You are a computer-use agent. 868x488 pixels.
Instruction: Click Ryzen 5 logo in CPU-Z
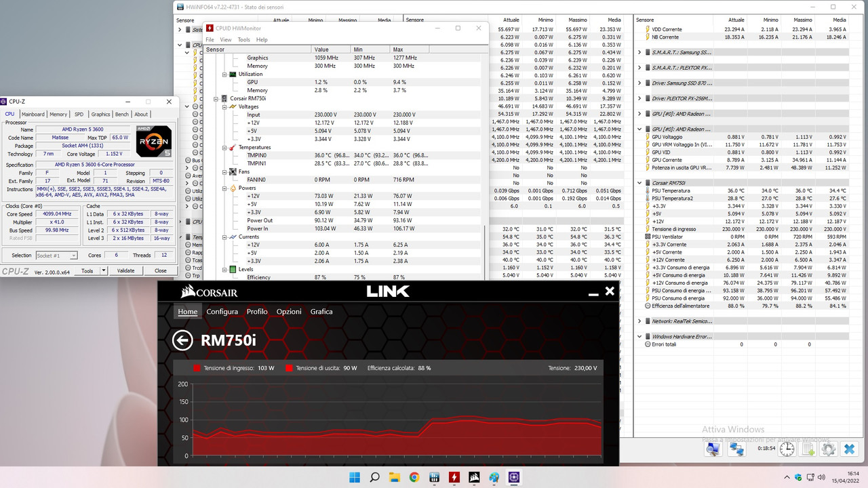pos(154,141)
